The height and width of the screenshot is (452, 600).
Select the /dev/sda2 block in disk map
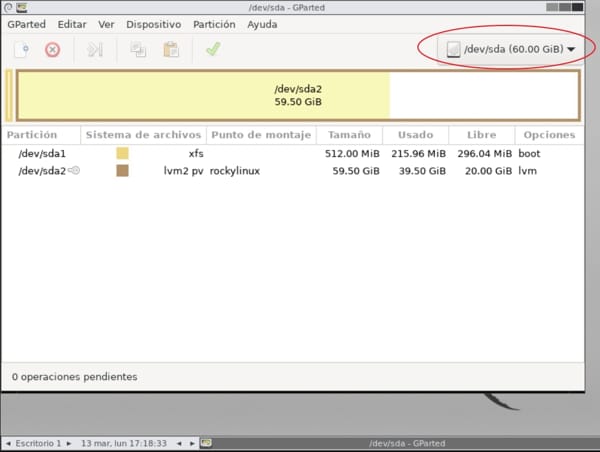click(x=298, y=95)
